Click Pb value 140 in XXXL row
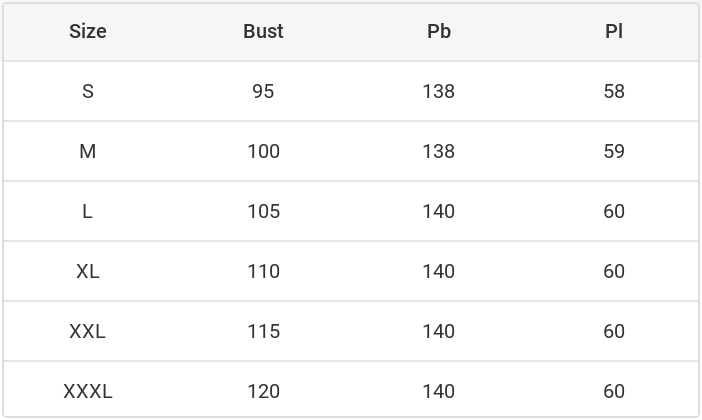702x420 pixels. pos(439,391)
